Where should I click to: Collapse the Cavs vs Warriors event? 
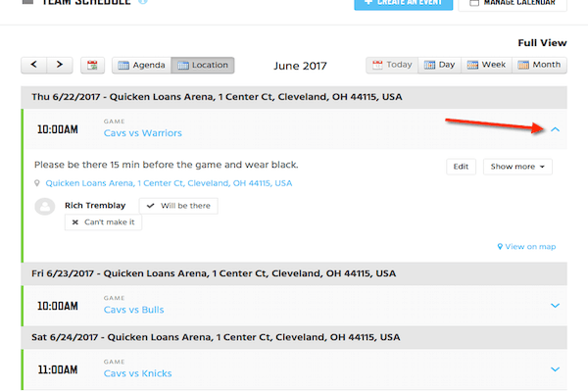coord(555,129)
